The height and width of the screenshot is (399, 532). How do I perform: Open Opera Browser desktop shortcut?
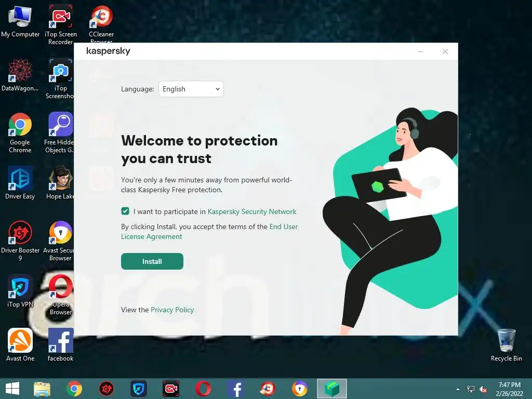60,295
